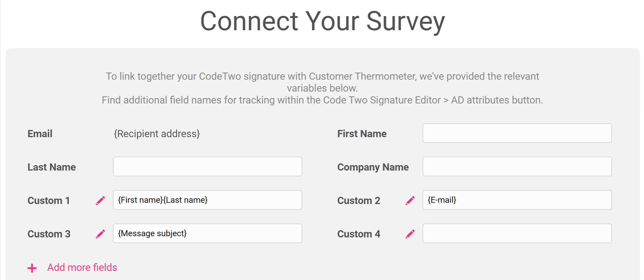The width and height of the screenshot is (644, 280).
Task: Click the Custom 1 label
Action: coord(49,201)
